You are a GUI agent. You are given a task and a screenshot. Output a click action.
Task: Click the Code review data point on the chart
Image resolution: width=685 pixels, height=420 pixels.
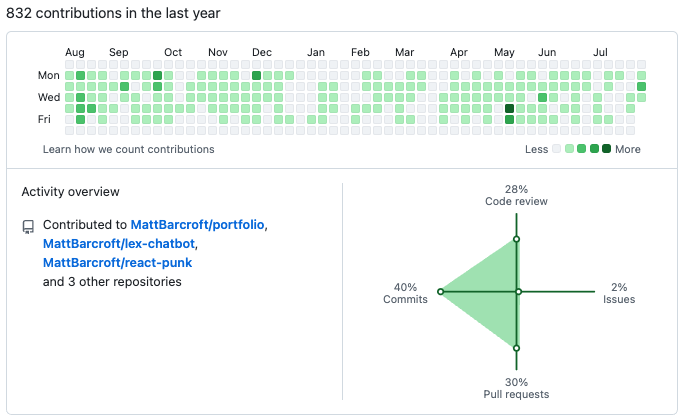(x=516, y=239)
